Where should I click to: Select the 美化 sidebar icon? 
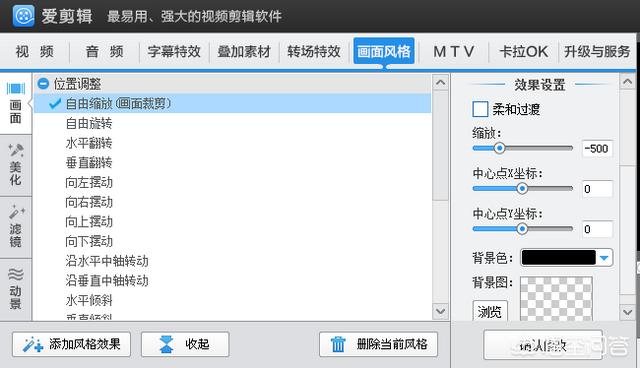(16, 165)
